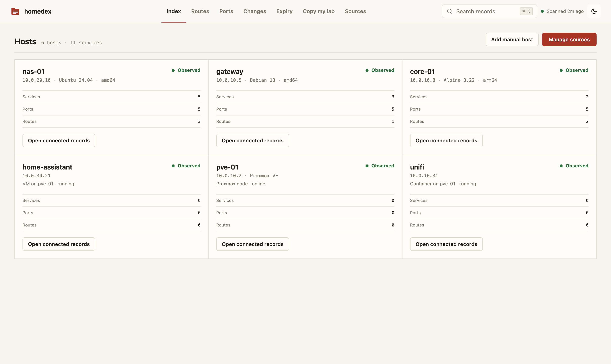Click the gateway host name
Image resolution: width=611 pixels, height=364 pixels.
point(230,72)
